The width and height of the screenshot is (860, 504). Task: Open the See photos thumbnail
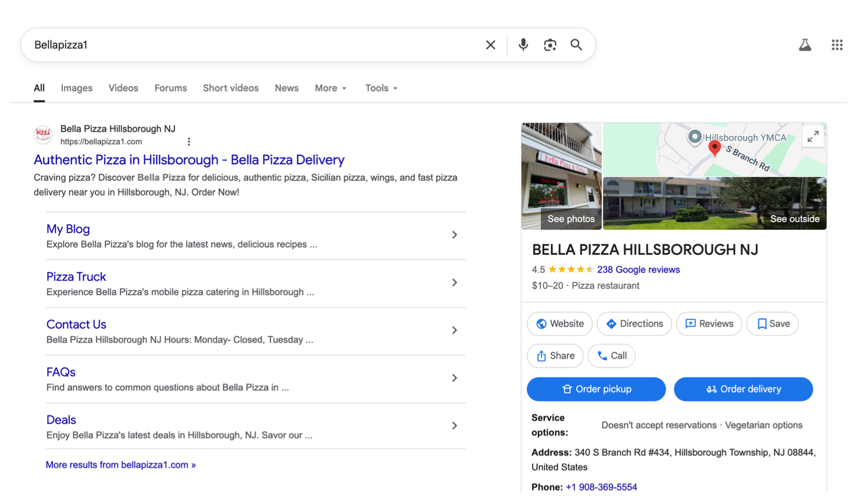coord(561,176)
